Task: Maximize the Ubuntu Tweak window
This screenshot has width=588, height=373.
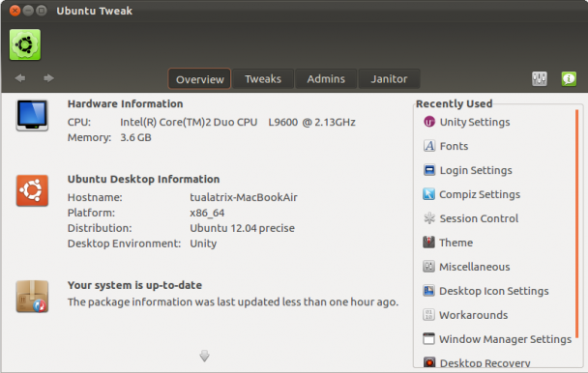Action: pos(42,11)
